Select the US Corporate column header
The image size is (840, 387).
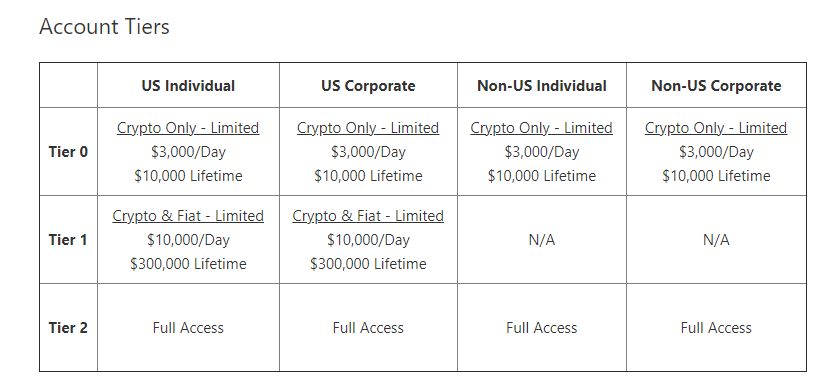368,86
